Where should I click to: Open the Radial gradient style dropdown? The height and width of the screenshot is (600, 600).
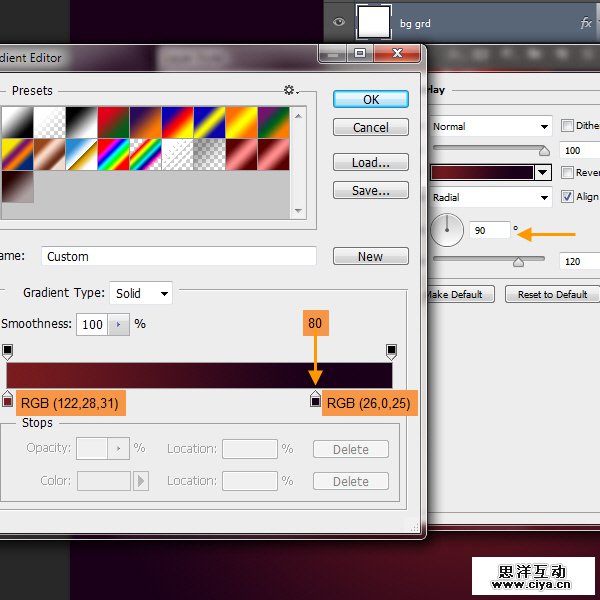[x=491, y=198]
